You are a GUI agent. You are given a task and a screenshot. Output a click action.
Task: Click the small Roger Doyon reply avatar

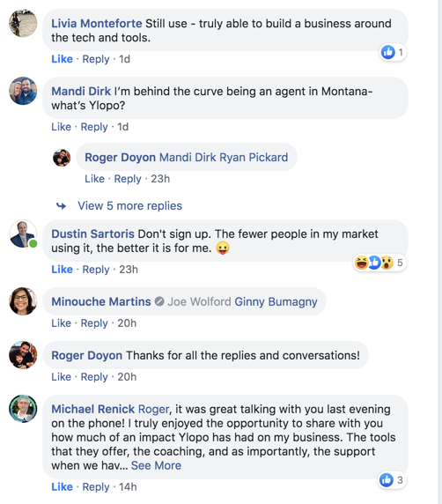tap(62, 158)
